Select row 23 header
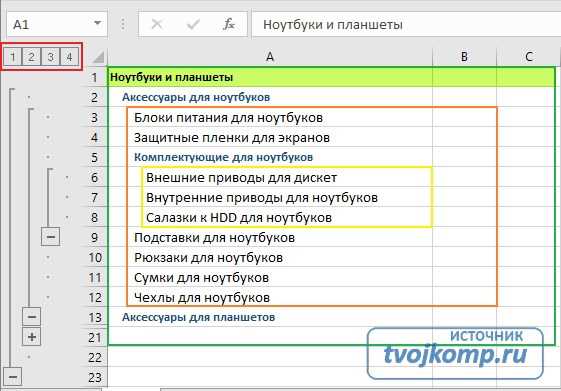Screen dimensions: 561x391 (94, 377)
